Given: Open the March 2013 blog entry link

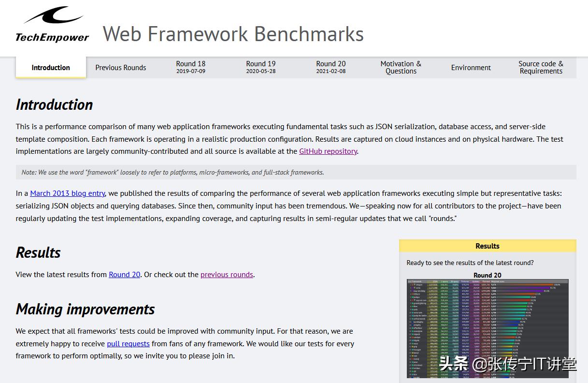Looking at the screenshot, I should (67, 193).
